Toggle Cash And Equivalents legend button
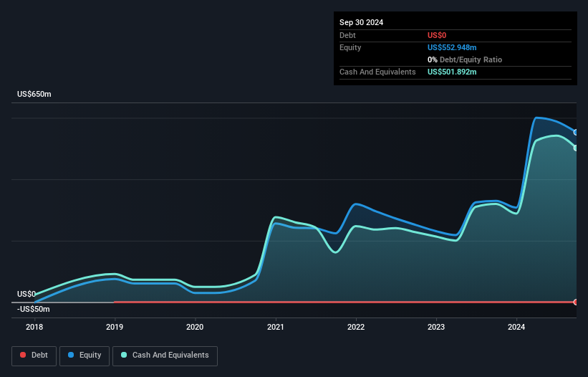This screenshot has width=588, height=377. point(165,355)
